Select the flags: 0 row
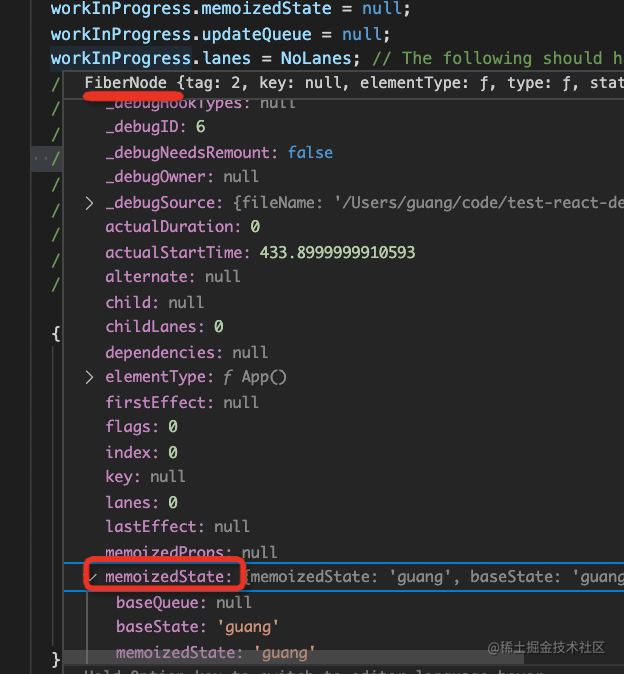 click(x=344, y=427)
